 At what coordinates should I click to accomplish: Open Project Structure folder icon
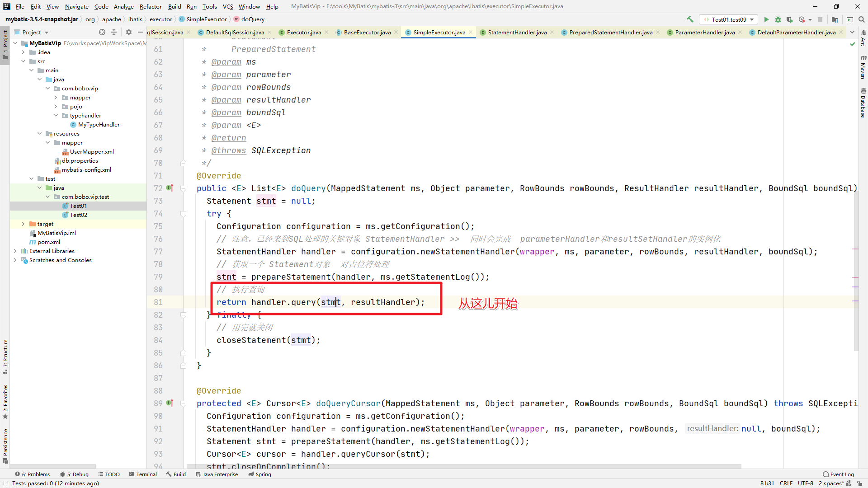click(835, 19)
